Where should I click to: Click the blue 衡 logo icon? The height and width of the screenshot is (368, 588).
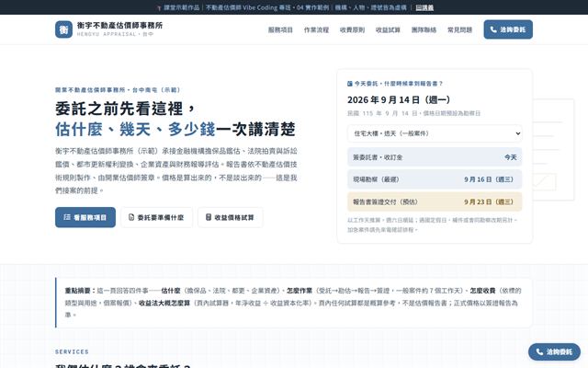tap(63, 29)
